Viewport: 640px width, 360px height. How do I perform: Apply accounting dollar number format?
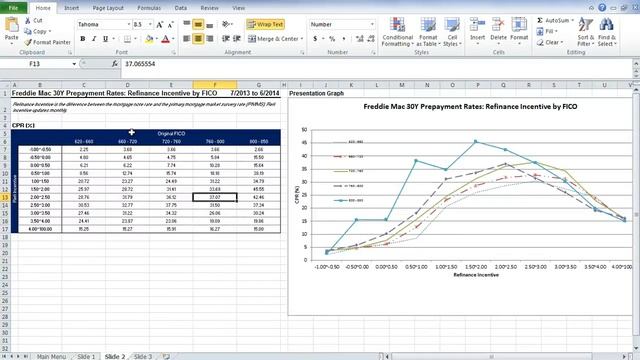(315, 39)
